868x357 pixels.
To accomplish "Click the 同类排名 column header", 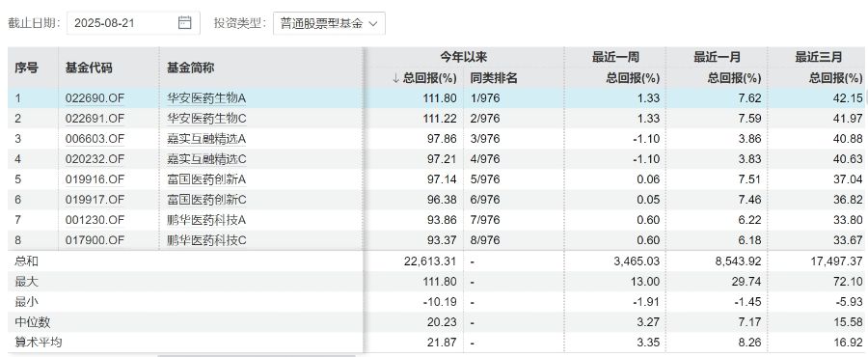I will (494, 78).
